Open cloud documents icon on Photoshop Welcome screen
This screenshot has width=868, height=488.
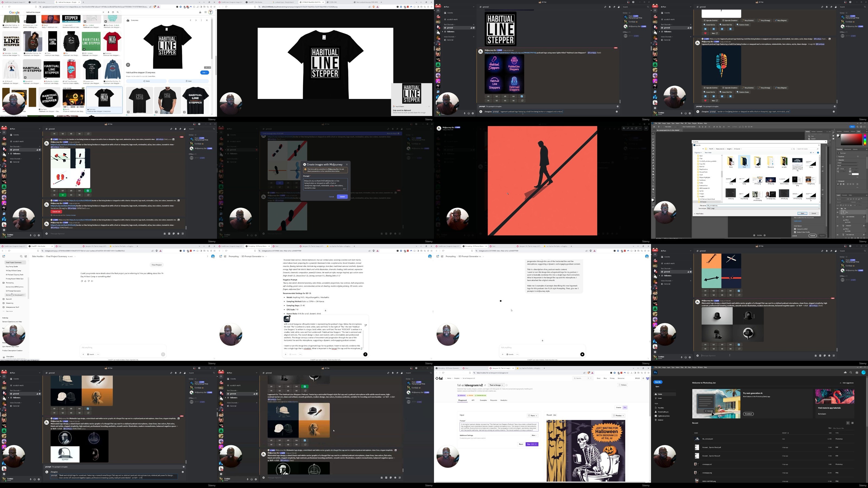[x=845, y=373]
